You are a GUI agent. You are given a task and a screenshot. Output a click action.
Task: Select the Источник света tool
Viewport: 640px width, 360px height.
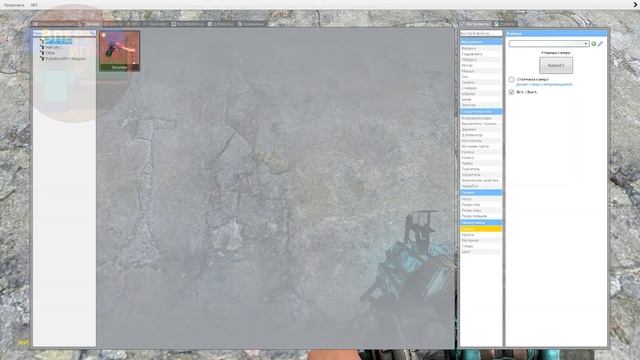click(481, 146)
